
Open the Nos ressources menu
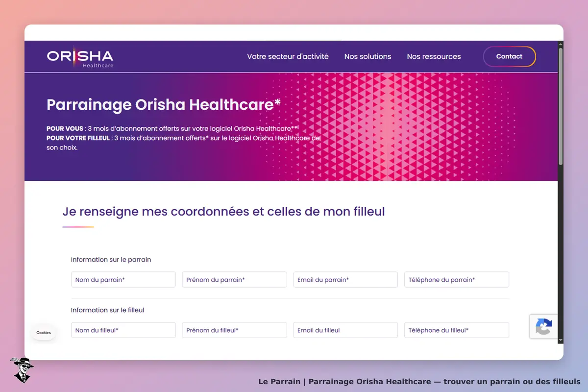(x=434, y=56)
